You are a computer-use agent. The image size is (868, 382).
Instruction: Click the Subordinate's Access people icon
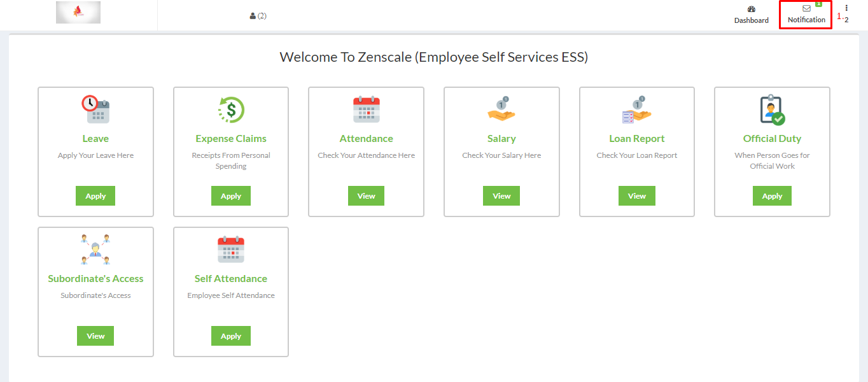click(x=95, y=250)
